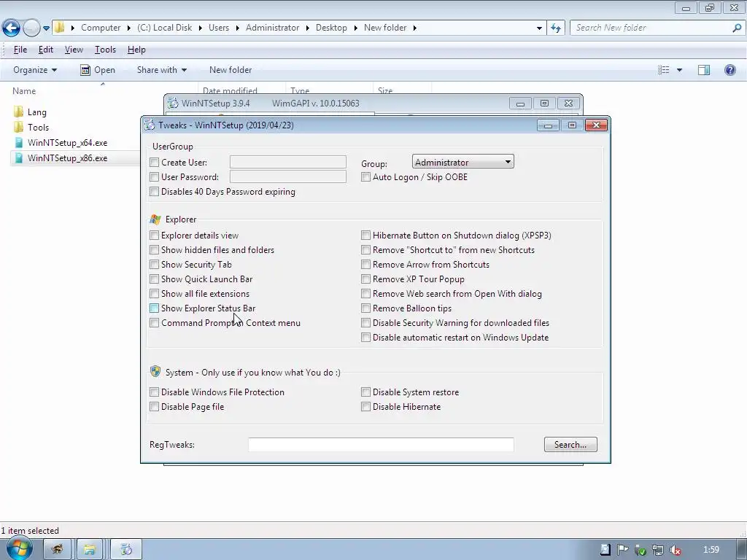Screen dimensions: 747x560
Task: Open Windows Explorer taskbar icon
Action: coord(90,550)
